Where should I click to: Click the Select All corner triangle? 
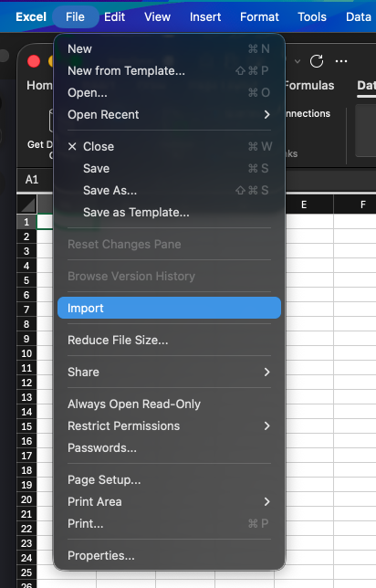click(27, 205)
